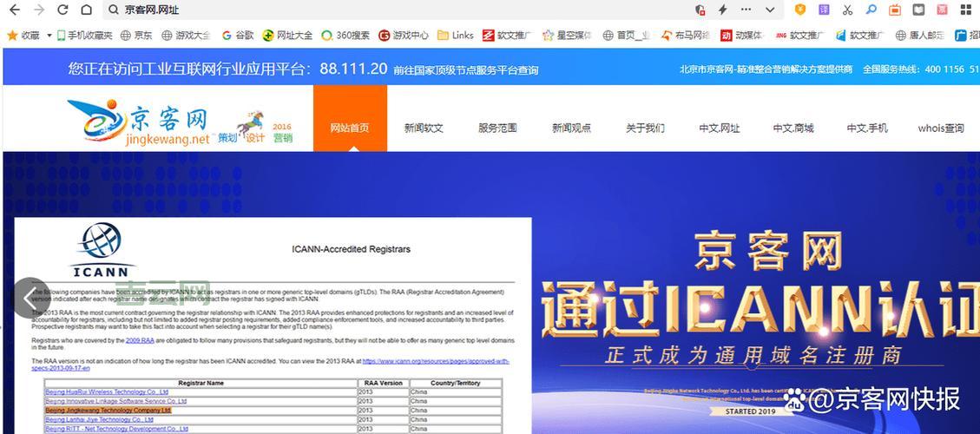Image resolution: width=980 pixels, height=434 pixels.
Task: Open the 中文.网址 menu item
Action: coord(720,128)
